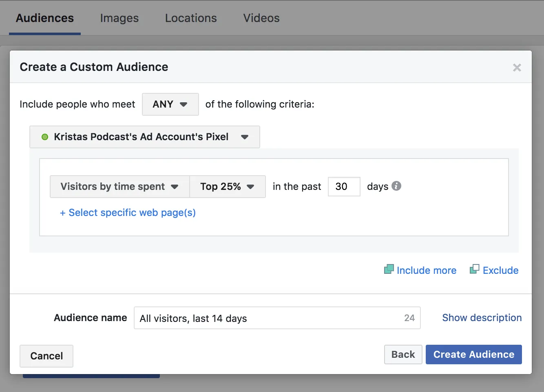
Task: Click the 'in the past' label
Action: click(x=297, y=187)
